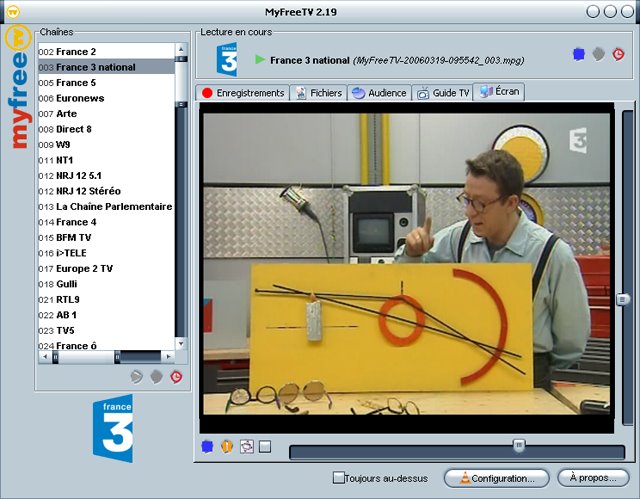Screen dimensions: 640x499
Task: Open the Guide TV tab
Action: tap(442, 93)
